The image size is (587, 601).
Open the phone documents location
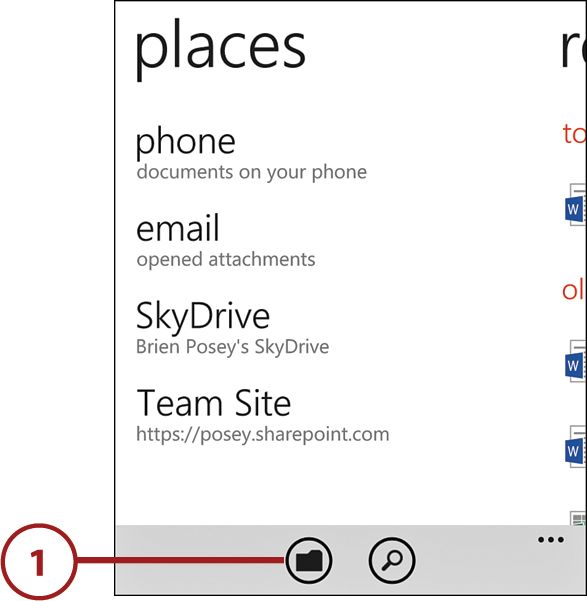(251, 154)
